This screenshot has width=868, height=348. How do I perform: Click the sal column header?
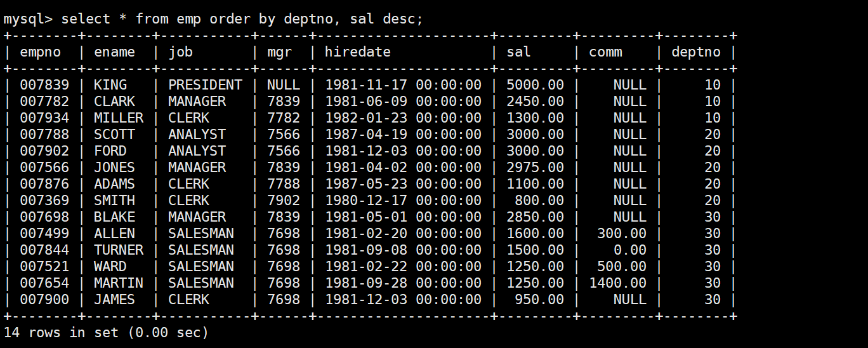[518, 52]
